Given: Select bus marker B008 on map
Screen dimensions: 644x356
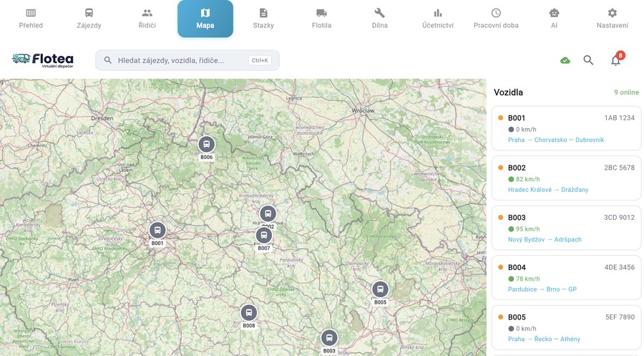Looking at the screenshot, I should click(x=249, y=313).
